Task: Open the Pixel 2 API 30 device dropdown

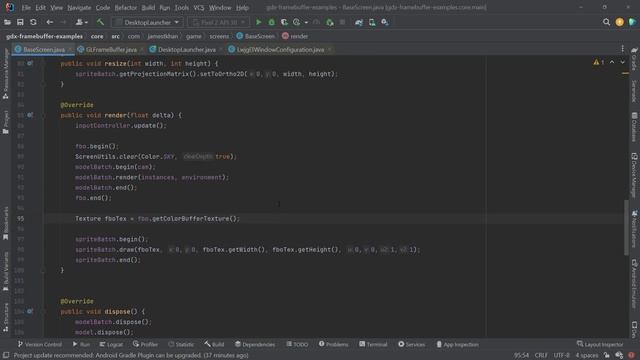Action: (218, 22)
